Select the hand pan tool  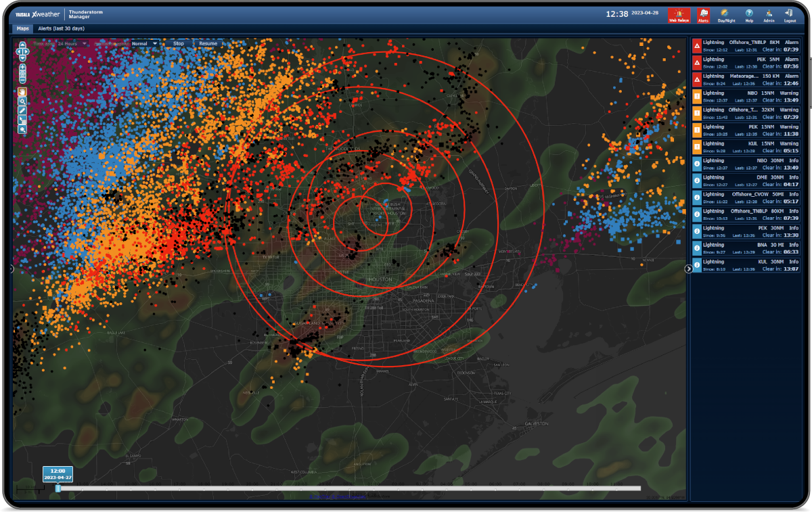click(22, 91)
